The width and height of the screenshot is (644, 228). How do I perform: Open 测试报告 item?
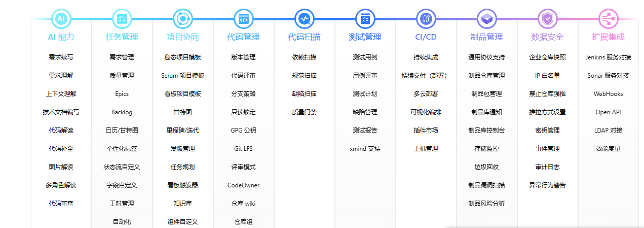pyautogui.click(x=365, y=131)
